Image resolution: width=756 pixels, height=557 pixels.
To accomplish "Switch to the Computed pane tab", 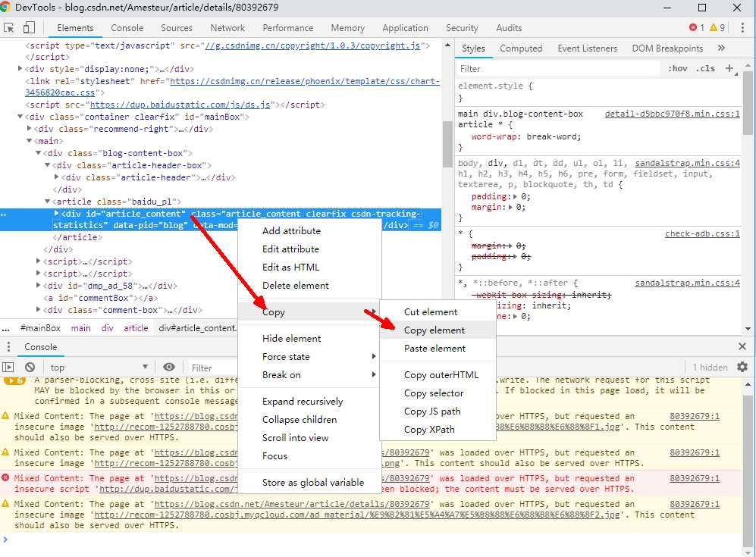I will tap(521, 49).
